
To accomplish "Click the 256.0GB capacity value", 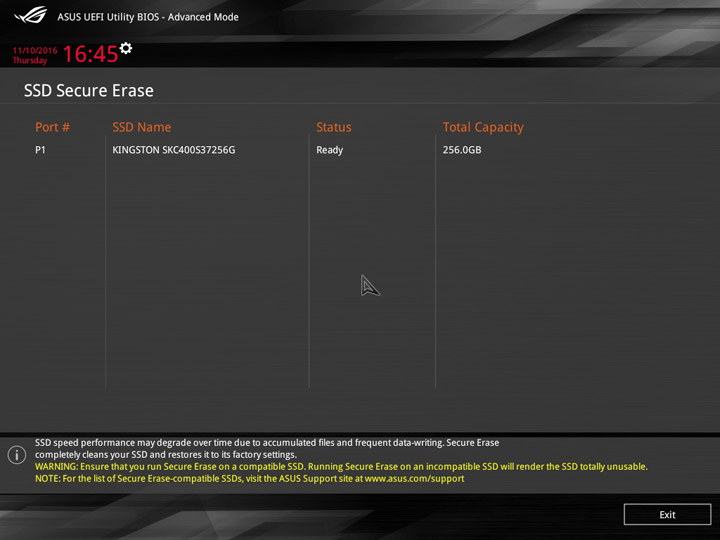I will click(462, 150).
